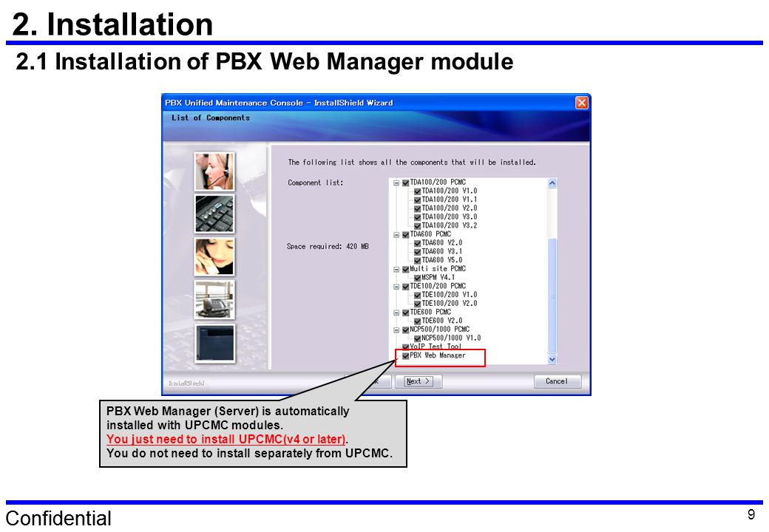Toggle the TDA600 V5.0 checkbox
Screen dimensions: 769x532
click(417, 261)
